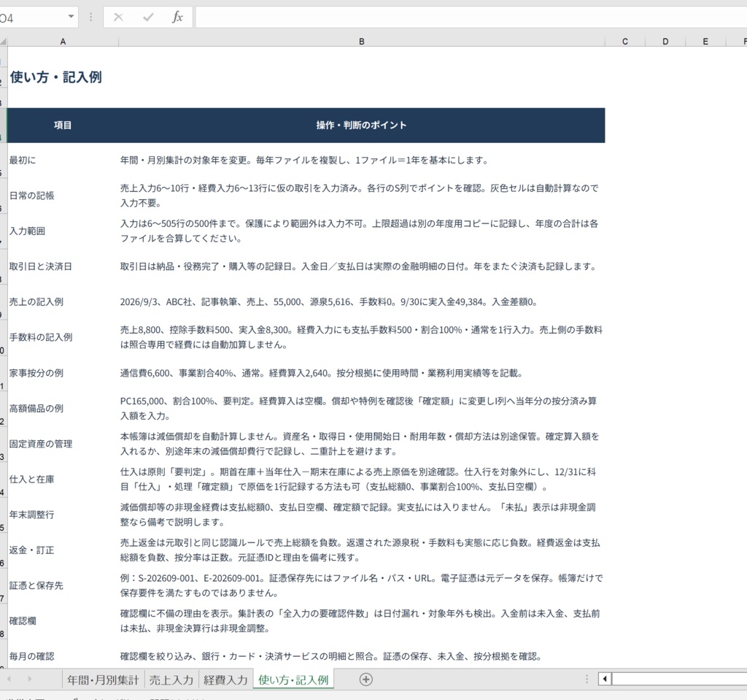Select the 最初に cell

click(x=63, y=160)
